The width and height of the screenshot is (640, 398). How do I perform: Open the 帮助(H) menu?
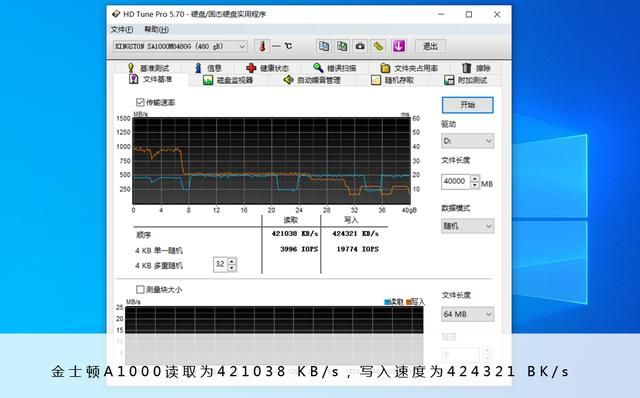[156, 29]
